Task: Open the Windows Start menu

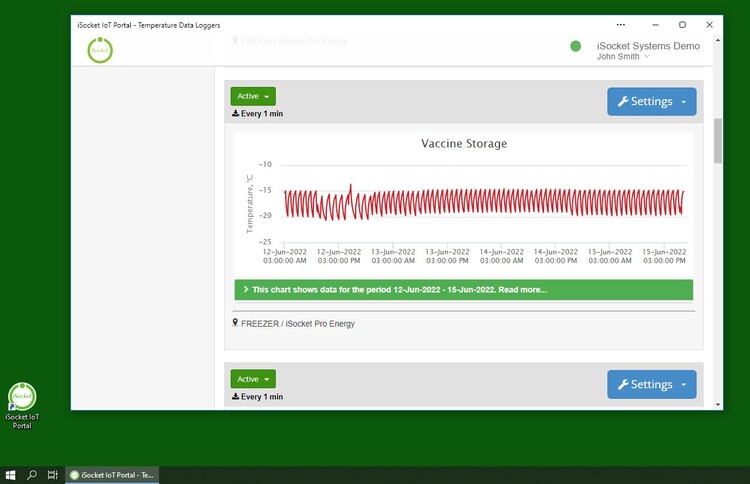Action: [11, 475]
